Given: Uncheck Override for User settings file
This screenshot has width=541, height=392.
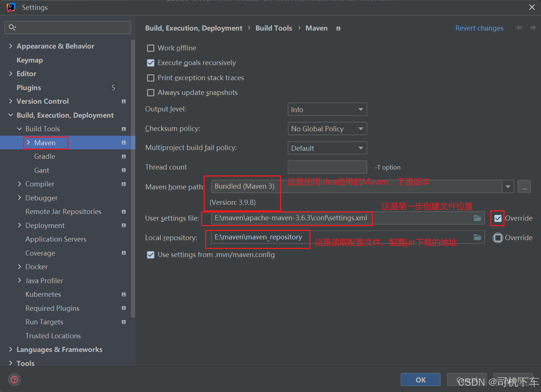Looking at the screenshot, I should (x=498, y=218).
